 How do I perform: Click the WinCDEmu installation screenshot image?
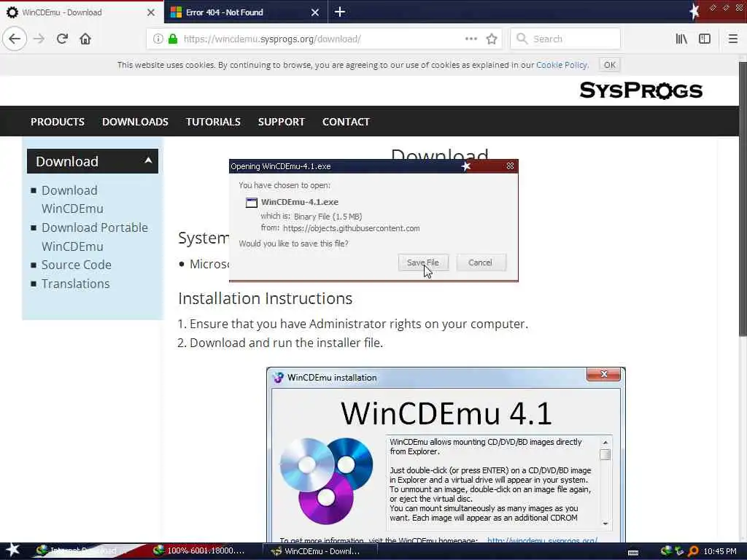[446, 455]
